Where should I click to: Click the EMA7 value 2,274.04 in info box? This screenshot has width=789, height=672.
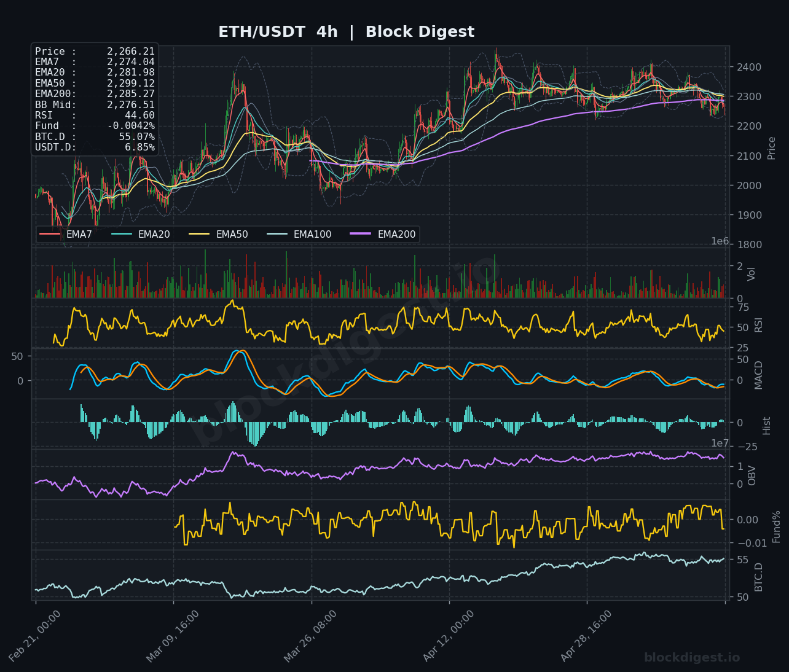point(131,62)
